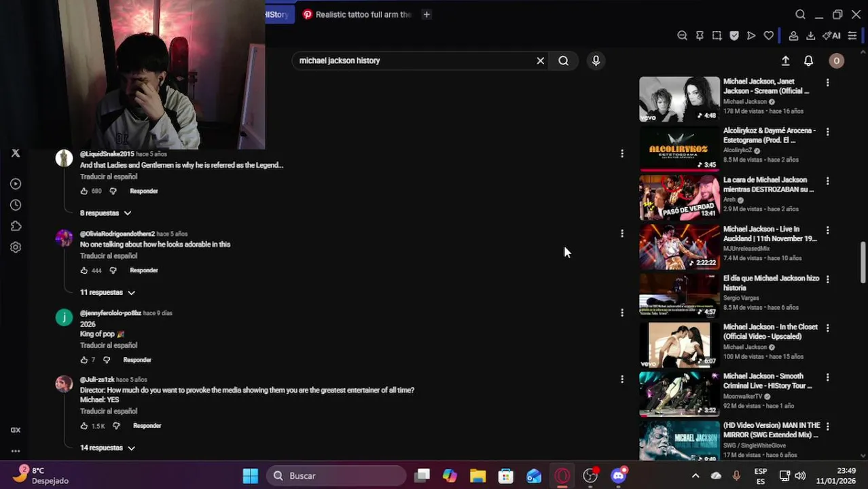The height and width of the screenshot is (489, 868).
Task: Click the search-tabs magnifier in title bar
Action: 800,14
